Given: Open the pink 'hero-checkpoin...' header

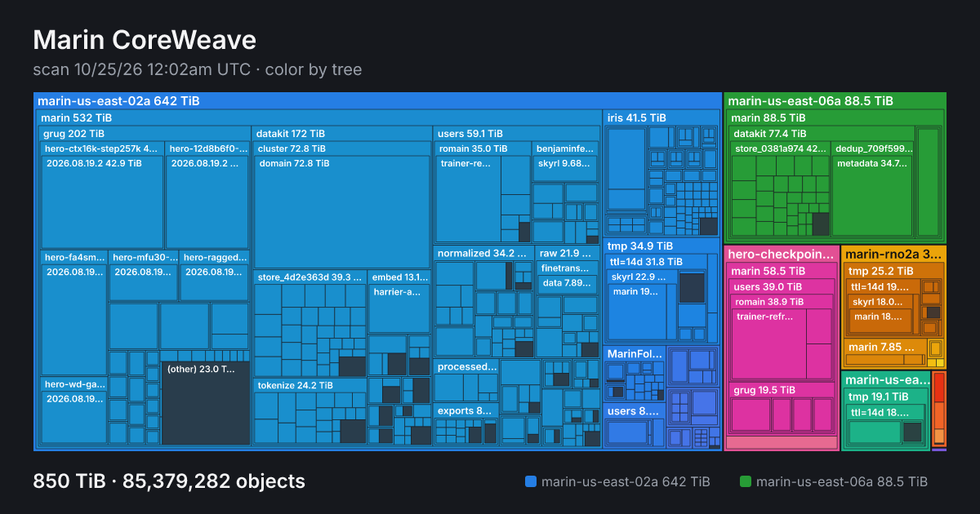Looking at the screenshot, I should pos(782,255).
